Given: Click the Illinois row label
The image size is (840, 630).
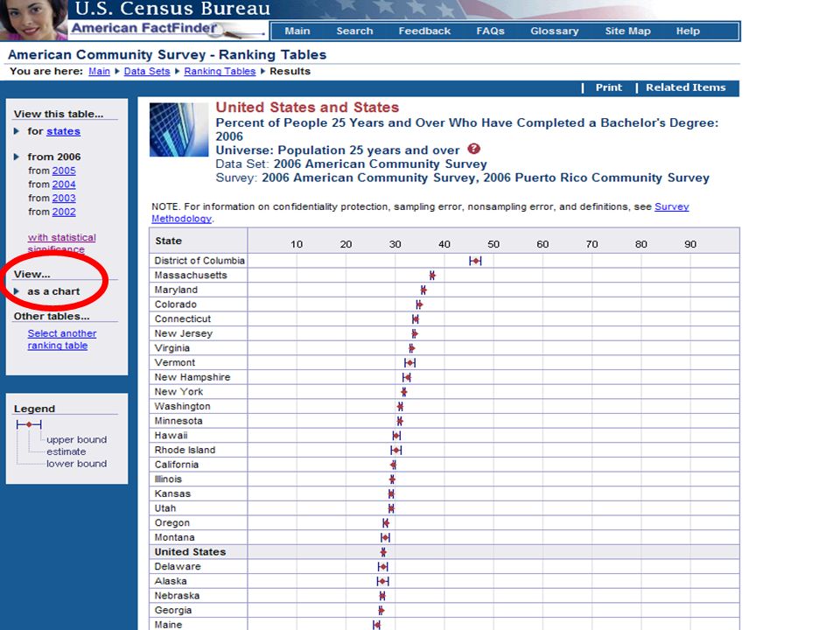Looking at the screenshot, I should (168, 479).
